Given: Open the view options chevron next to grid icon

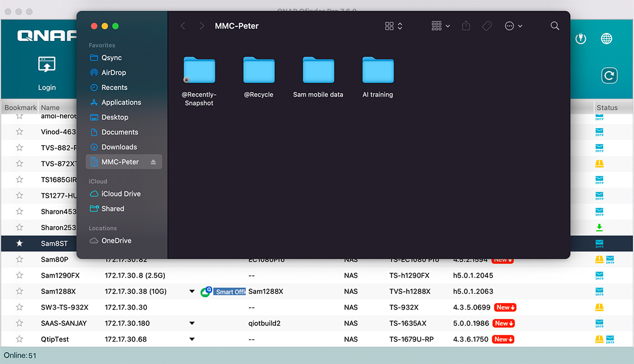Looking at the screenshot, I should pyautogui.click(x=399, y=26).
